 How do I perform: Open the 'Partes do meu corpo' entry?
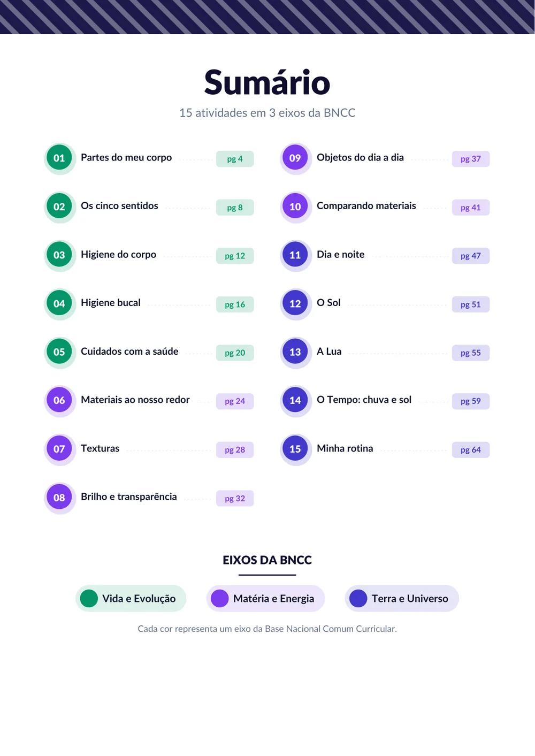(126, 157)
